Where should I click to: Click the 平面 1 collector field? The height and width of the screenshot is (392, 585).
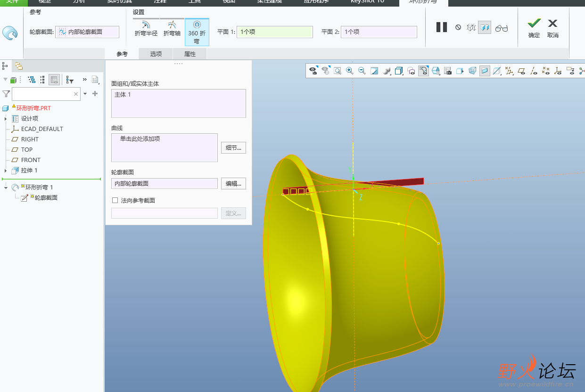pos(274,32)
